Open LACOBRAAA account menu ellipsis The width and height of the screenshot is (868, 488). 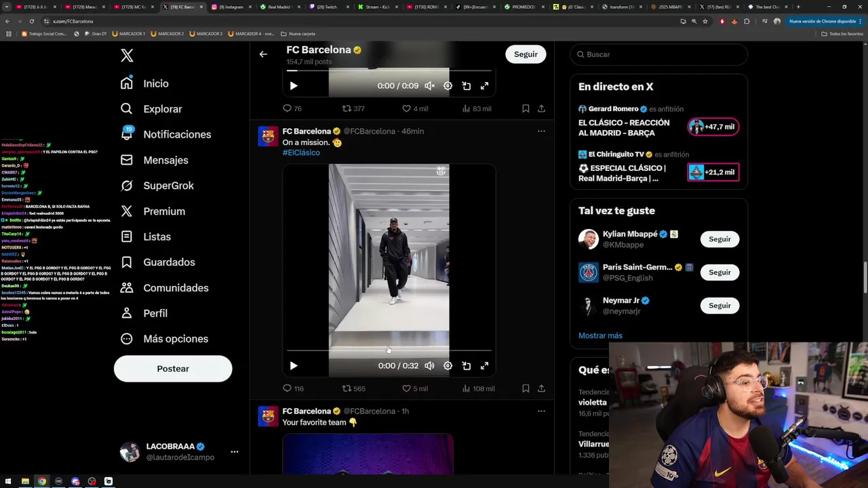[x=234, y=451]
